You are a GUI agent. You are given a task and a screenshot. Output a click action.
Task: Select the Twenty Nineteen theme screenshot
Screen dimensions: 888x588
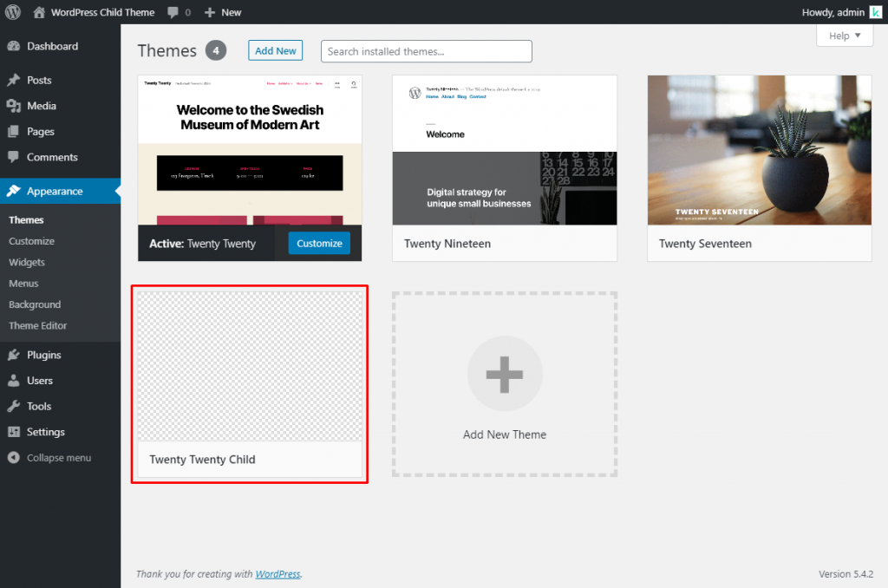(505, 150)
